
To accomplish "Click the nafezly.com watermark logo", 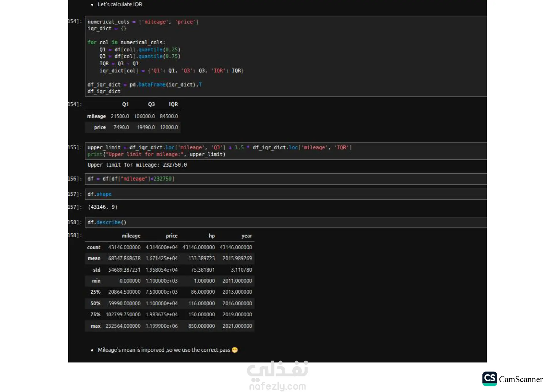I will point(277,376).
